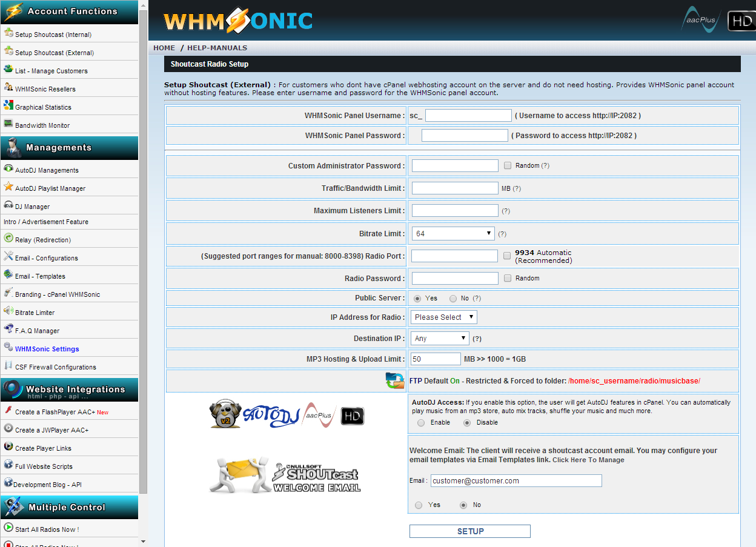Screen dimensions: 756x547
Task: Tick the Automatic radio port checkbox
Action: 507,256
